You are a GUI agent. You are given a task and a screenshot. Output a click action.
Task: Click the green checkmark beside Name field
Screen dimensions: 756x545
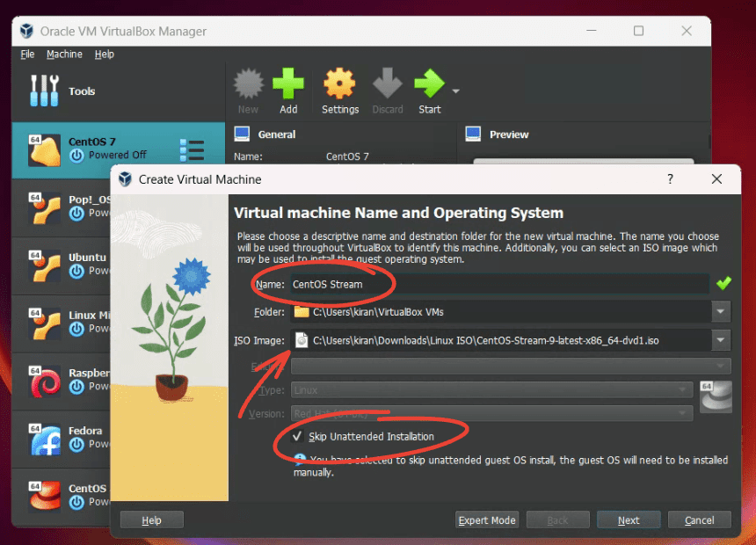pos(723,283)
